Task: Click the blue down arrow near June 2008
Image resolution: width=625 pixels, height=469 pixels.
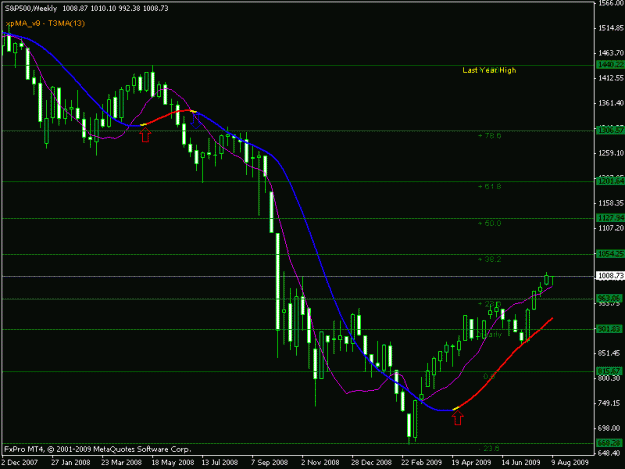Action: [196, 121]
